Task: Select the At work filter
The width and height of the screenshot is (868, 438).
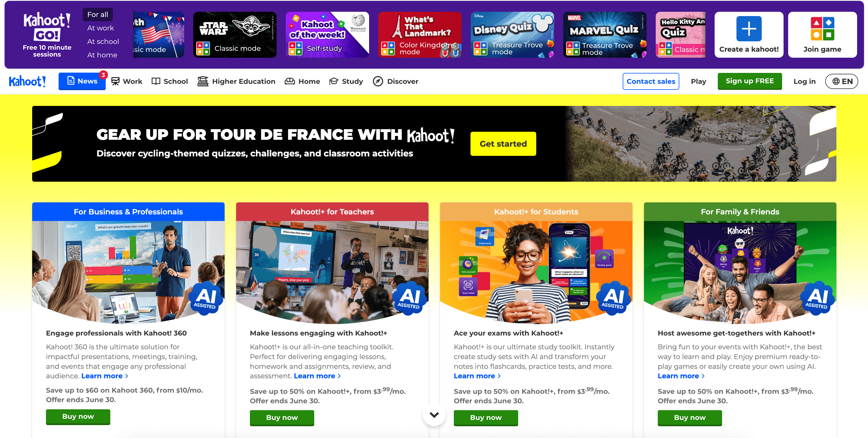Action: point(101,28)
